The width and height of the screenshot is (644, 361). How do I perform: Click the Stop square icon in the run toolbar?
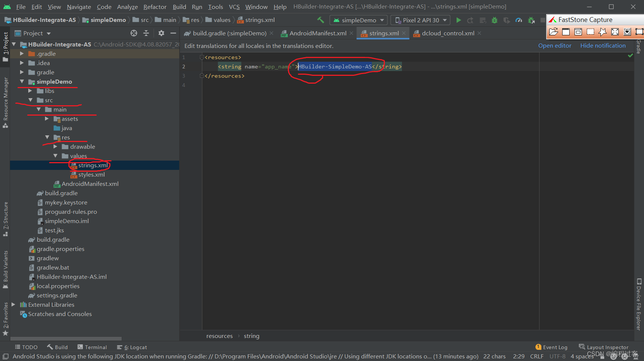coord(543,20)
